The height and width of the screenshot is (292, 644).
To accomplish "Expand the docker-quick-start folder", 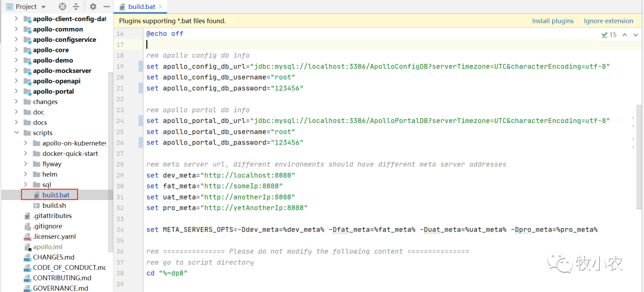I will point(25,153).
